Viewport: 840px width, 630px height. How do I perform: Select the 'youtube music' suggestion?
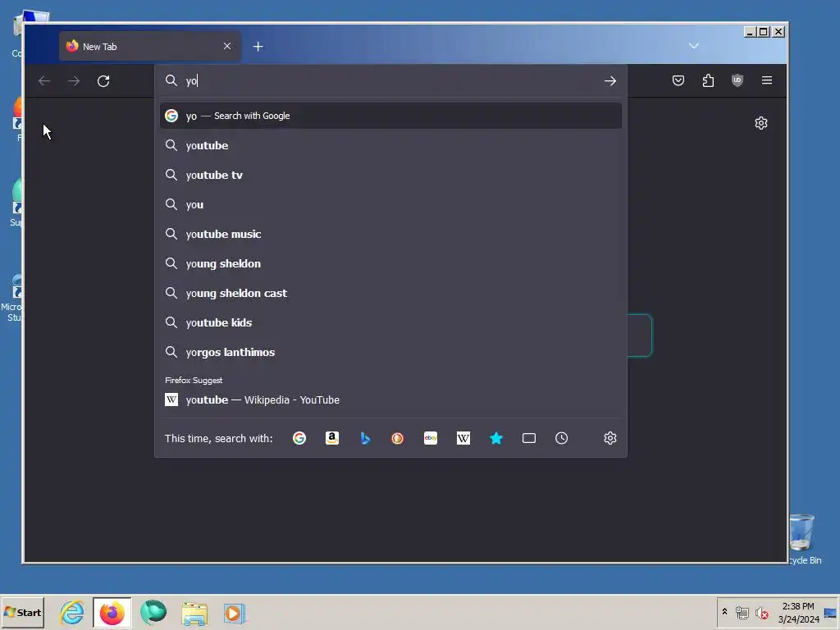(390, 234)
